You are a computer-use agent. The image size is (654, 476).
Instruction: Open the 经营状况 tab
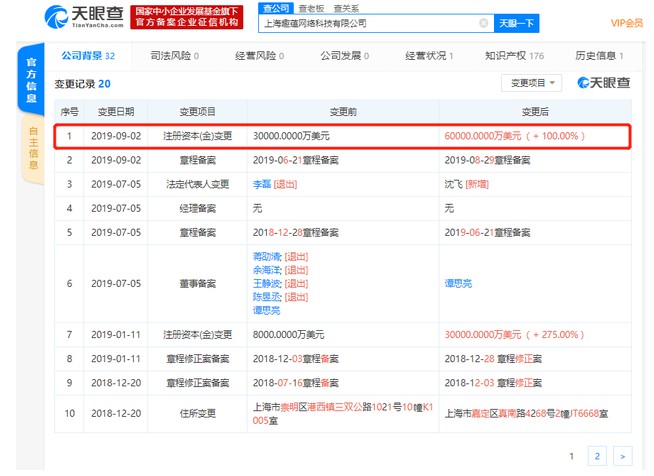click(x=429, y=55)
